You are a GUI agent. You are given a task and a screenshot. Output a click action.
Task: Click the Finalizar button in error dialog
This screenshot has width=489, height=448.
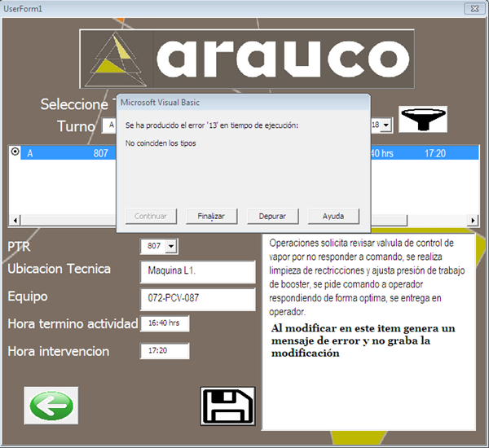(x=211, y=216)
